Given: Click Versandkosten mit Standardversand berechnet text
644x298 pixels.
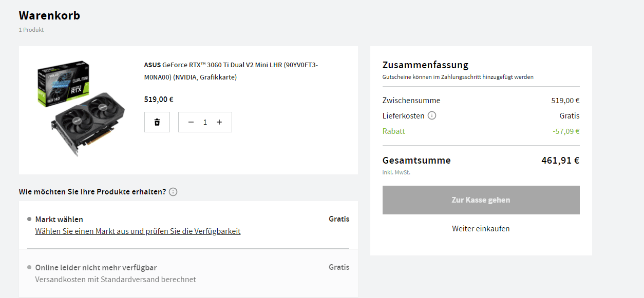Looking at the screenshot, I should (x=116, y=280).
